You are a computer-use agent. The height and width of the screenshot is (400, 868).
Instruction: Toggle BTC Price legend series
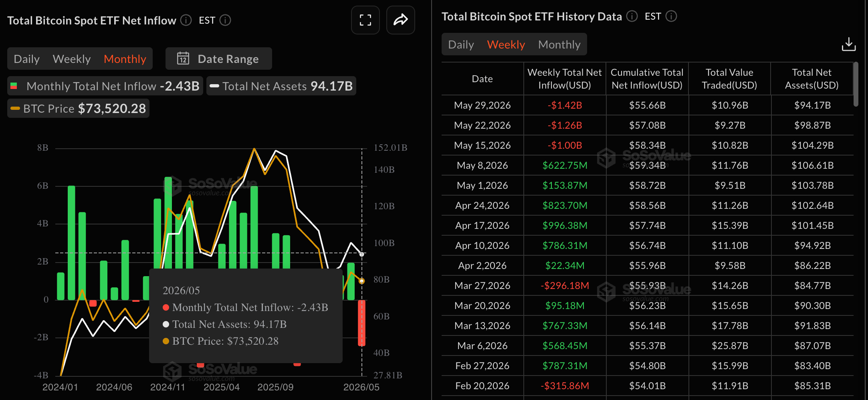click(78, 108)
